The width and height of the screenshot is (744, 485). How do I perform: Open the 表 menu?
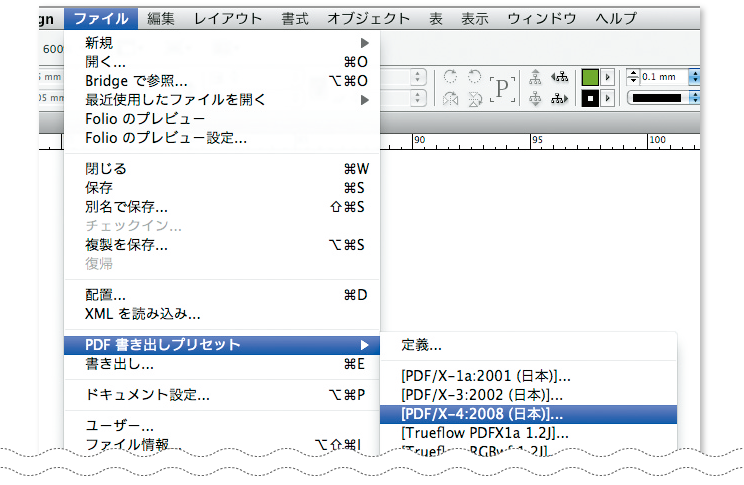[x=436, y=19]
